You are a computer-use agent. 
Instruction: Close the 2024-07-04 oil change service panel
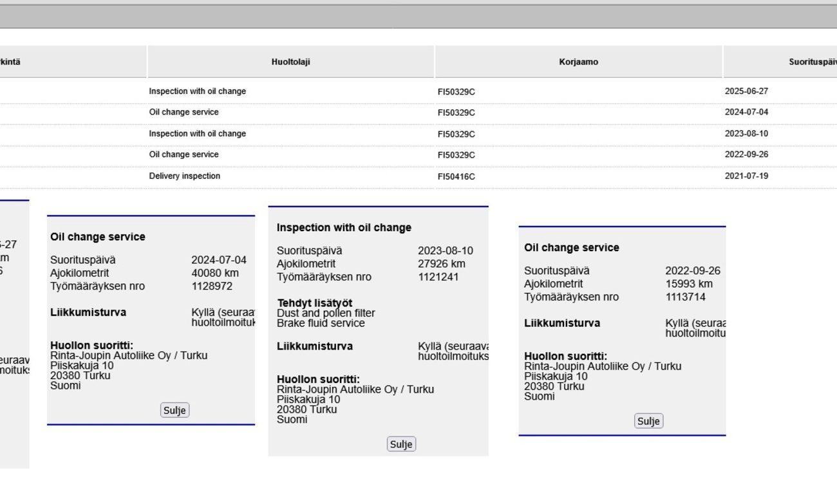click(x=174, y=411)
